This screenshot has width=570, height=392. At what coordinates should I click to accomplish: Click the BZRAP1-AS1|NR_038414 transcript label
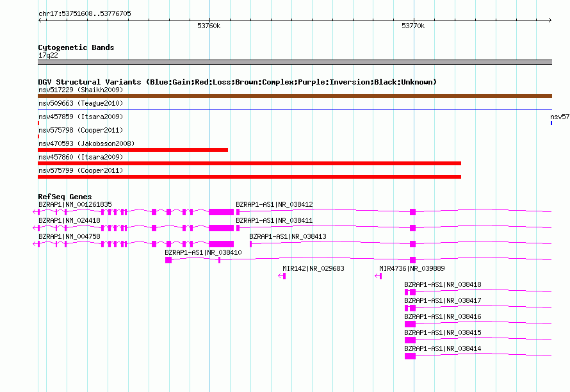point(443,348)
